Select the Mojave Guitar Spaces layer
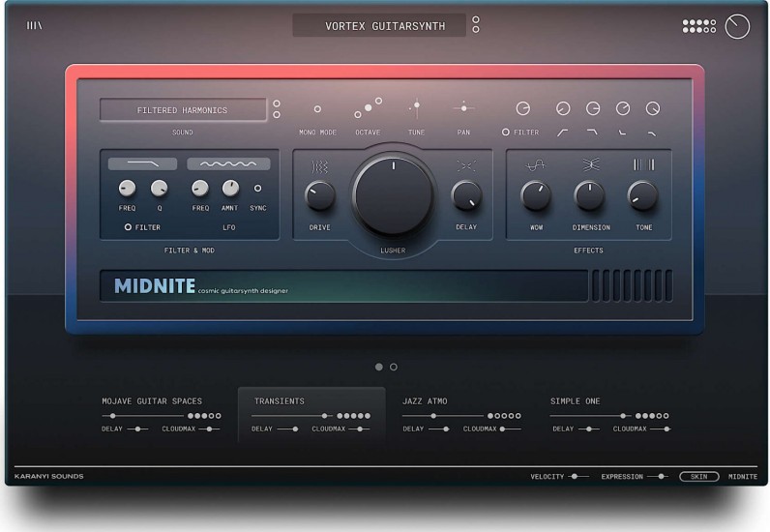Image resolution: width=770 pixels, height=532 pixels. 152,400
